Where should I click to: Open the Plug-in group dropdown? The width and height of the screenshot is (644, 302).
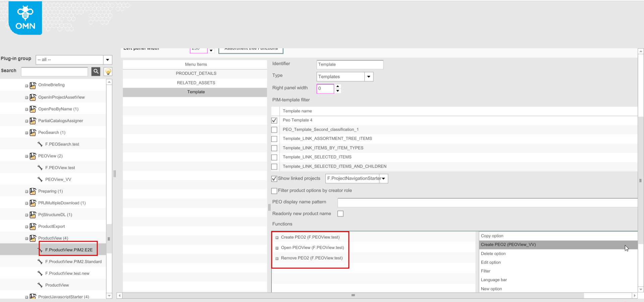(107, 60)
